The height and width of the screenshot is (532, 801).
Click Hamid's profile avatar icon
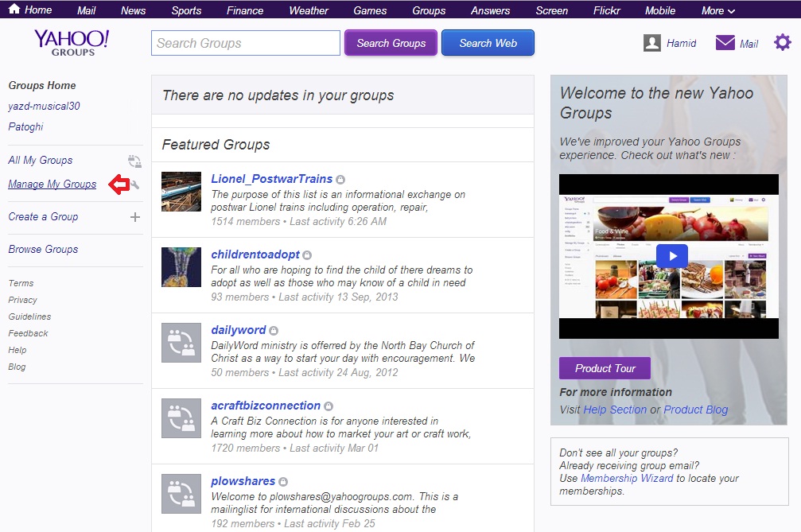coord(651,43)
